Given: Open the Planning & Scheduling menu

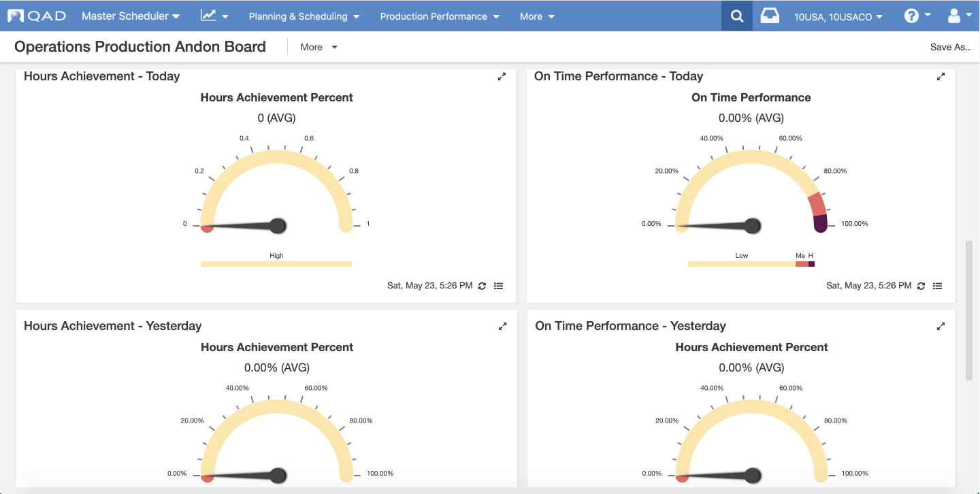Looking at the screenshot, I should point(304,16).
